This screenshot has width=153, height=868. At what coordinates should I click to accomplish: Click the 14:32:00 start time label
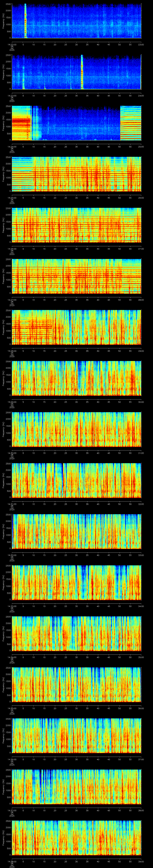tap(12, 555)
